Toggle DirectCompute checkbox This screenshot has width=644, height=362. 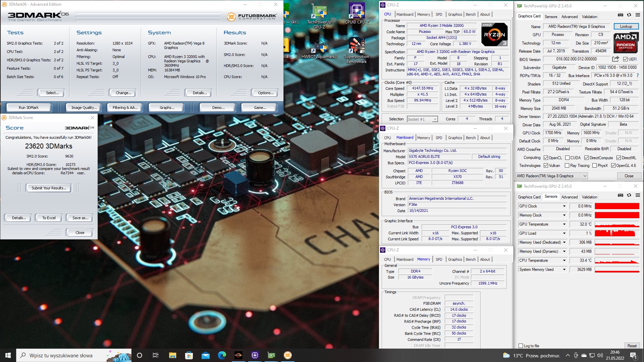(586, 158)
